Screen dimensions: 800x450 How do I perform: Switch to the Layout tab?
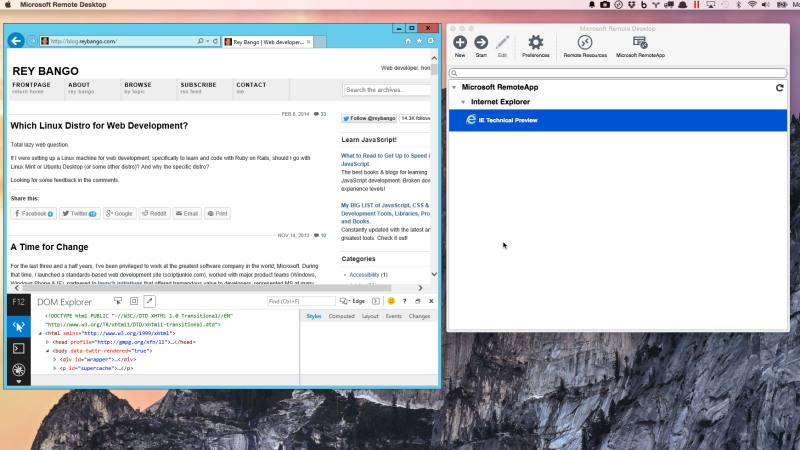tap(370, 316)
